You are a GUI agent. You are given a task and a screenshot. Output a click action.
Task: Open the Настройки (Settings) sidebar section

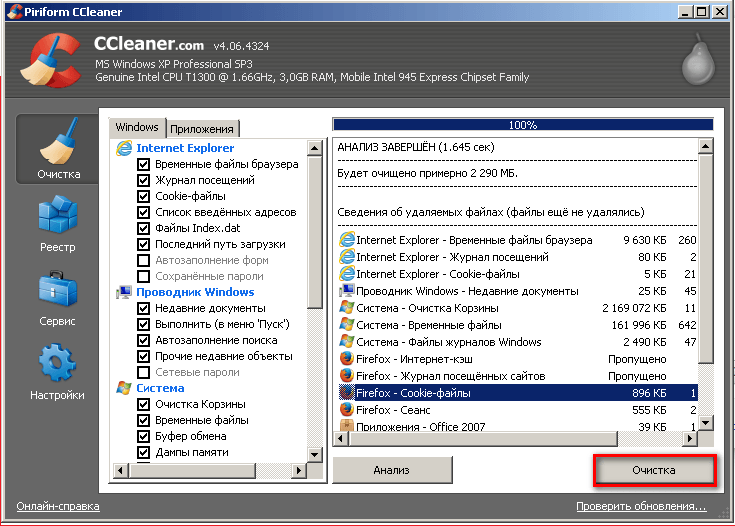click(56, 372)
